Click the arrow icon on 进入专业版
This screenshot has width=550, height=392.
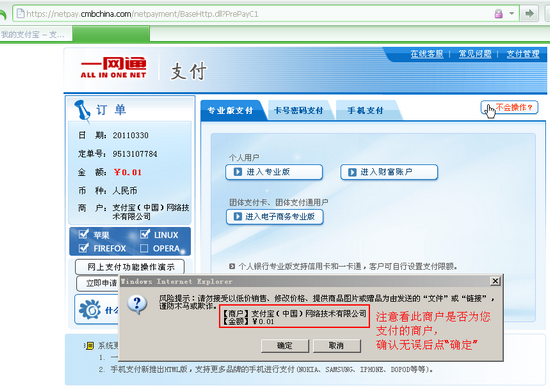pos(238,172)
